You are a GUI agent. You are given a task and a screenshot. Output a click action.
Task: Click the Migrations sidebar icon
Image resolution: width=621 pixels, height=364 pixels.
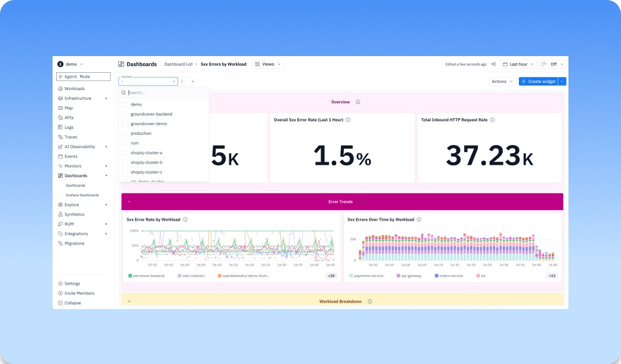coord(60,243)
